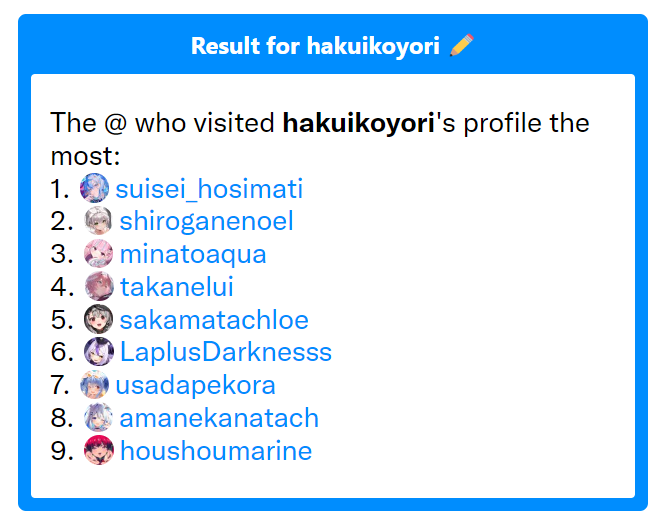Click shiroganenoel's avatar image
The width and height of the screenshot is (668, 523).
point(98,221)
